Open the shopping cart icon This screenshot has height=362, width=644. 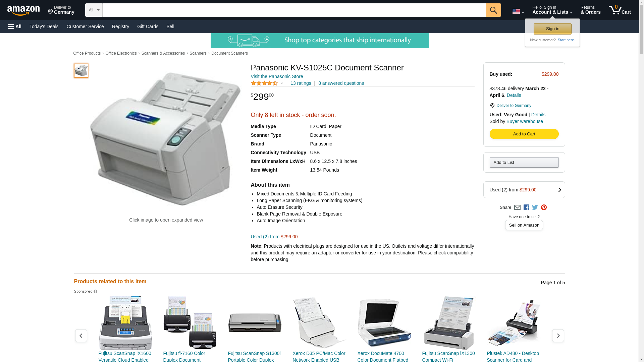[x=620, y=10]
